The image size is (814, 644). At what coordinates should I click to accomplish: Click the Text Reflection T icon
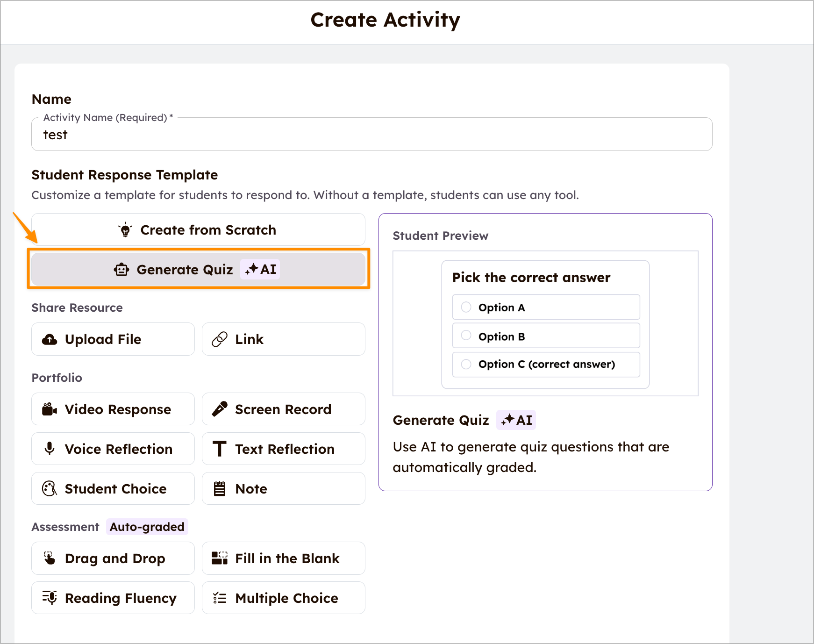220,449
